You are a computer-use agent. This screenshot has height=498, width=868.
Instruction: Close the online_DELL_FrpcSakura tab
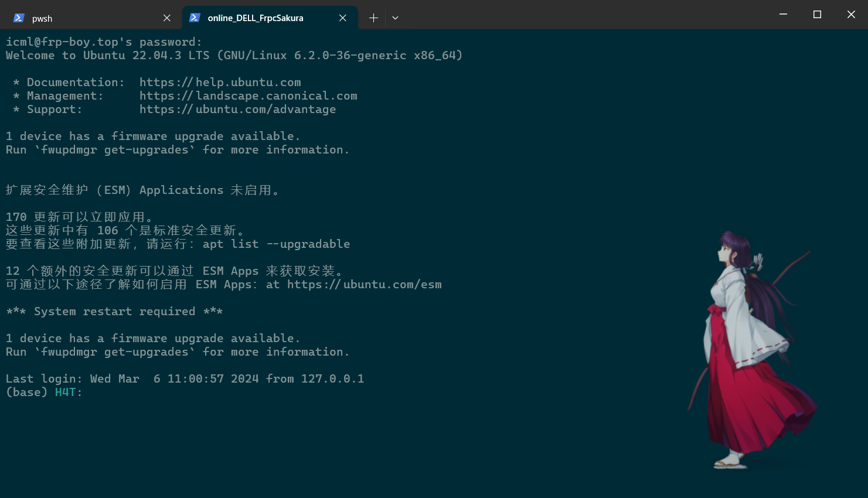tap(343, 18)
